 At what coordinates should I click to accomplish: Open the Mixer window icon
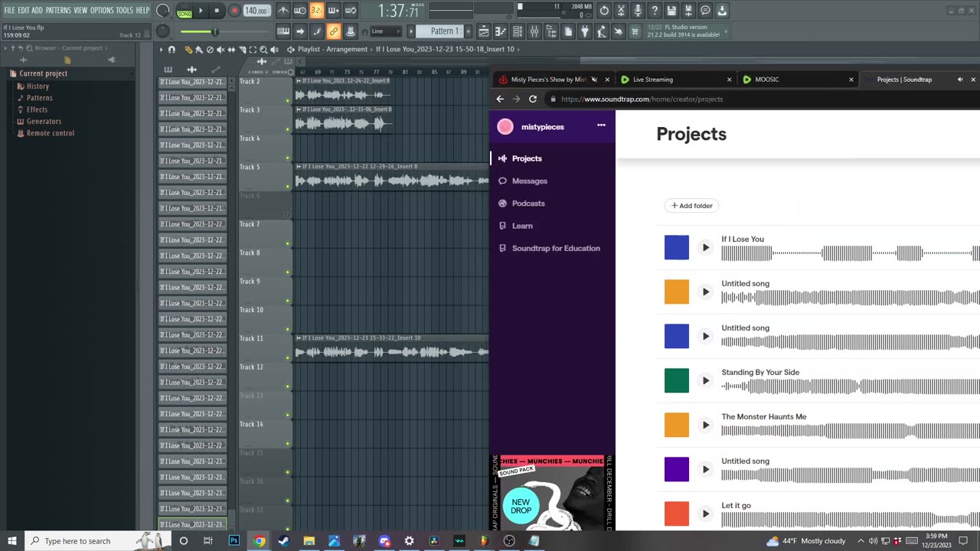pos(534,31)
